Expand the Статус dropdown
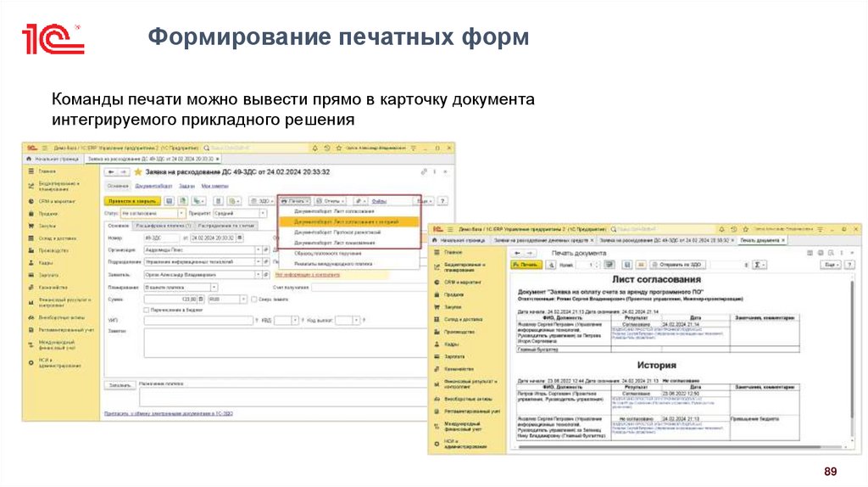 point(181,213)
